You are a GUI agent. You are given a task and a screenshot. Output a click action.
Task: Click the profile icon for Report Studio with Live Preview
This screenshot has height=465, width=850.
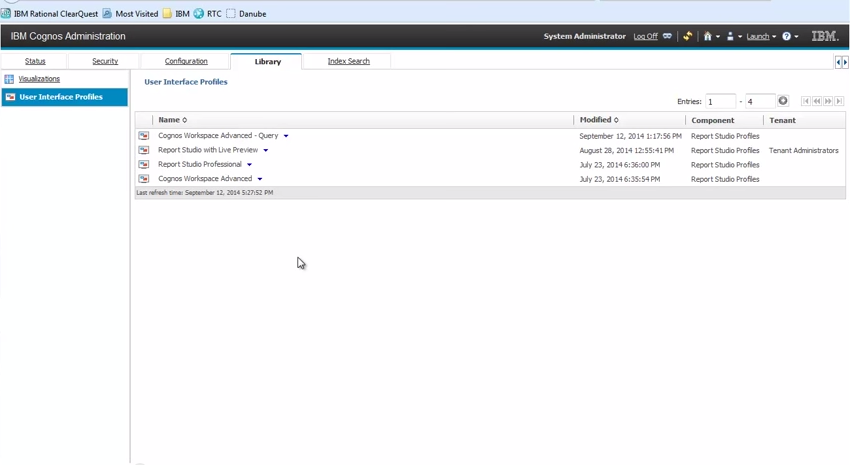[x=144, y=150]
